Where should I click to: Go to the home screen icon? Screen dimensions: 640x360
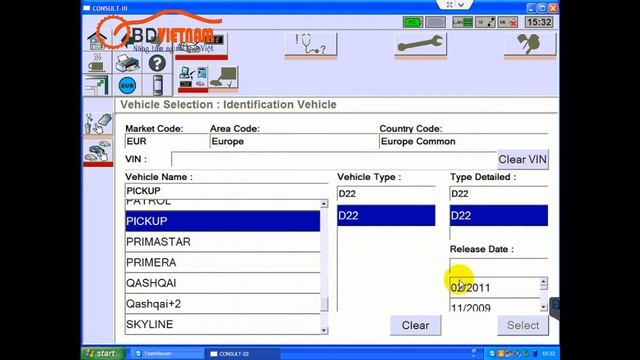[x=97, y=41]
